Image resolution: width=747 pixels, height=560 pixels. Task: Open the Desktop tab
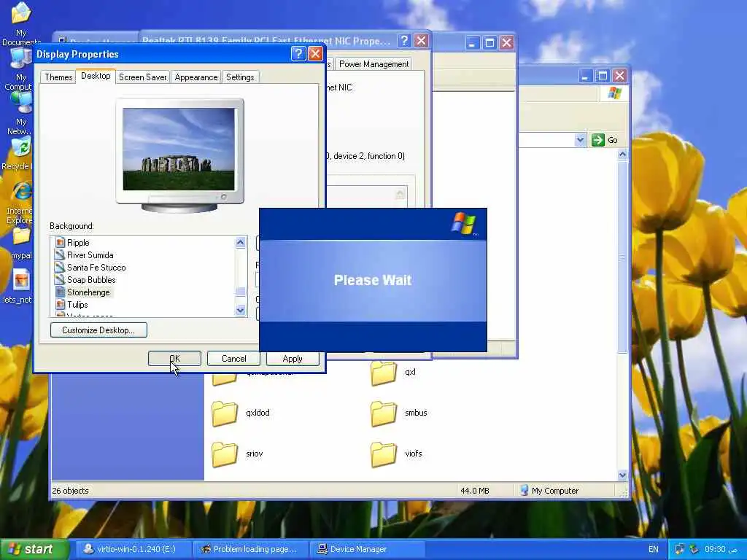(x=96, y=76)
